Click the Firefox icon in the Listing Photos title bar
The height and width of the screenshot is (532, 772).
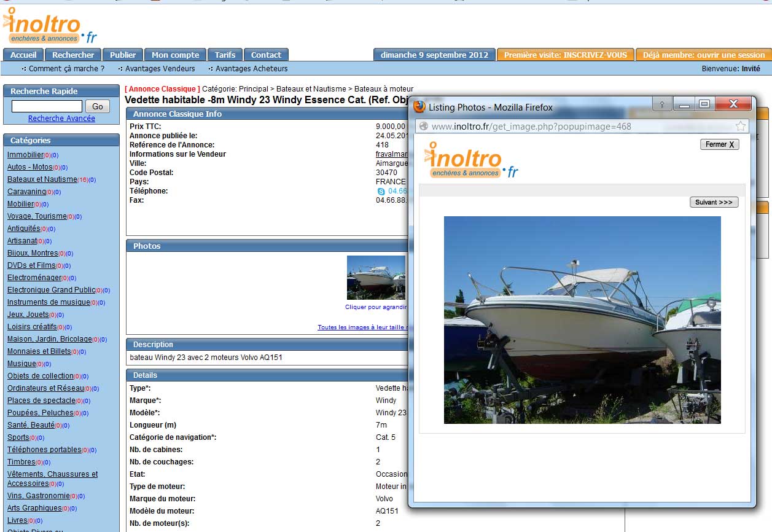point(419,107)
